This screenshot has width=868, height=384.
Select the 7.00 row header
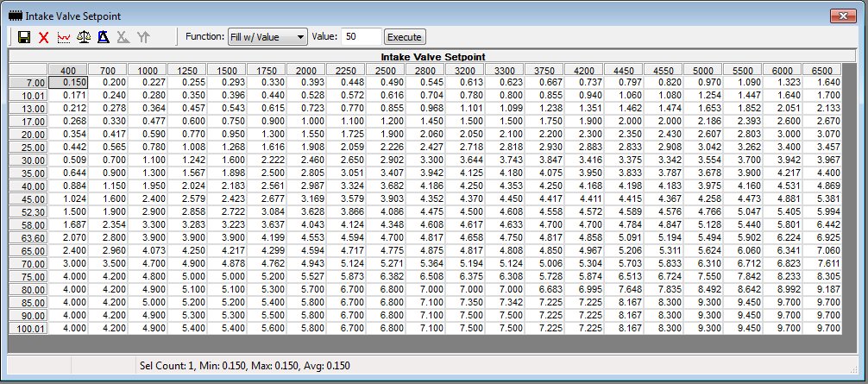(x=28, y=83)
